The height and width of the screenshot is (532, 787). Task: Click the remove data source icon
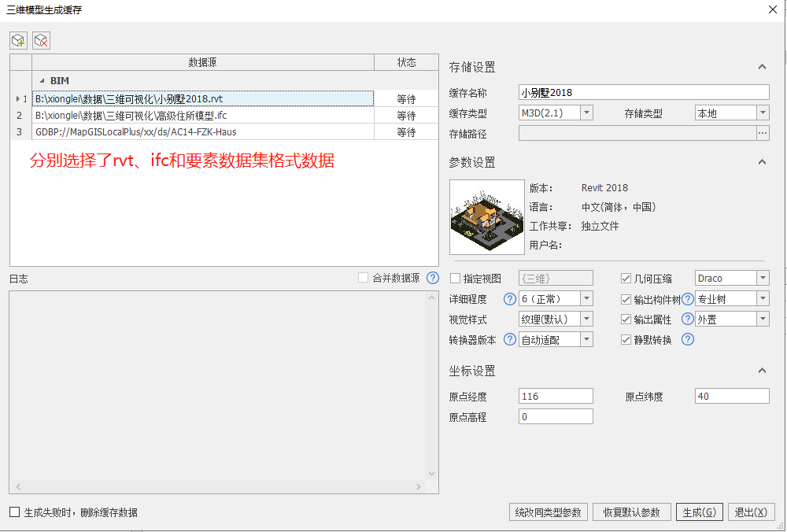coord(41,40)
